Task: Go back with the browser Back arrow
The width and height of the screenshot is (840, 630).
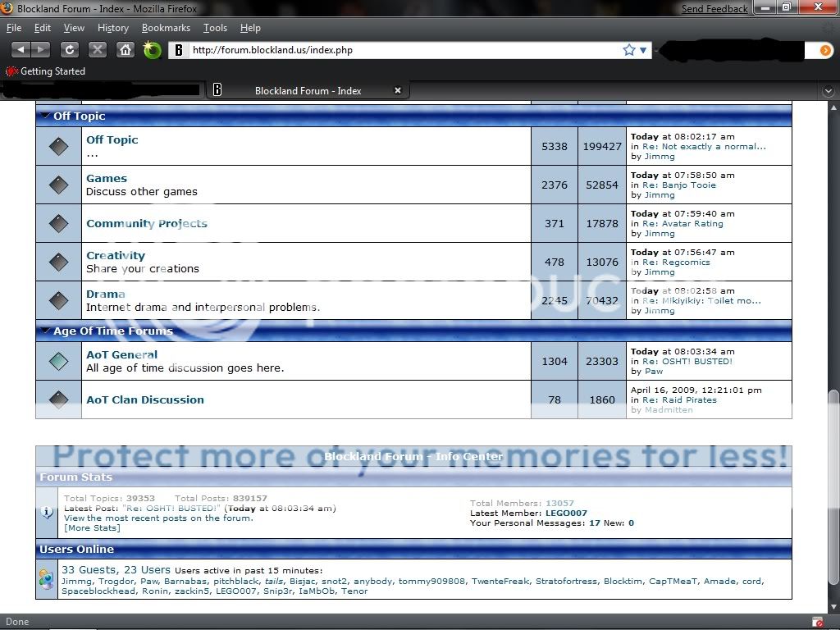Action: coord(21,50)
